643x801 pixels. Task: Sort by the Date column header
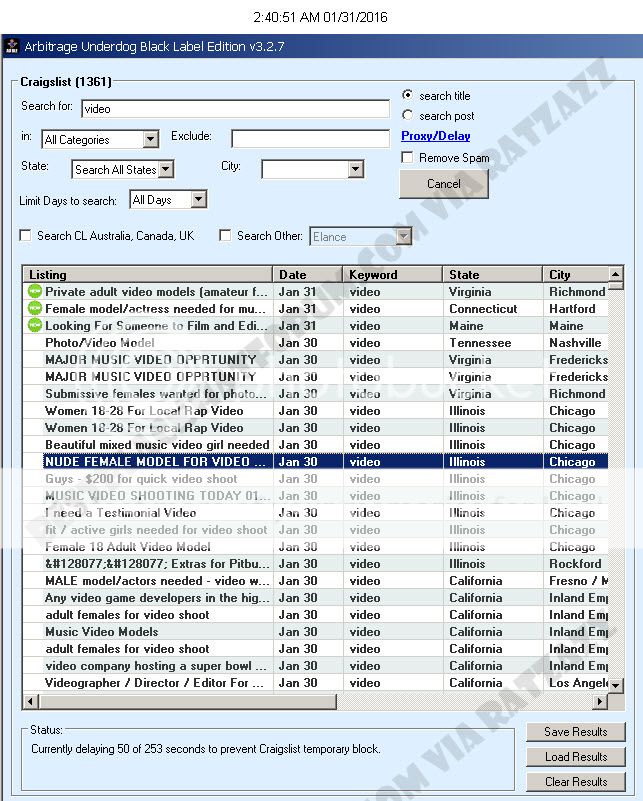pyautogui.click(x=307, y=274)
